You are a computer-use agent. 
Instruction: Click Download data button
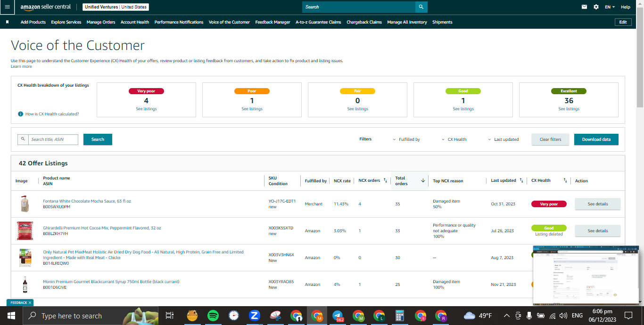(x=596, y=139)
